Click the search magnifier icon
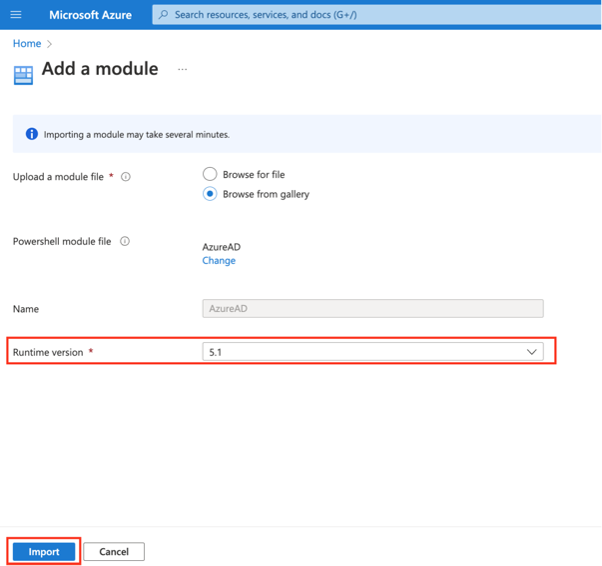The width and height of the screenshot is (602, 566). pos(163,15)
